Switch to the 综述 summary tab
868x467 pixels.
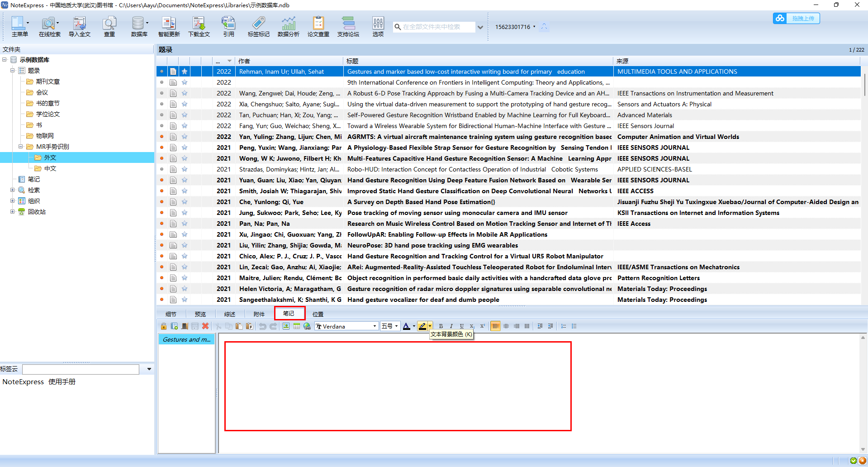tap(230, 314)
